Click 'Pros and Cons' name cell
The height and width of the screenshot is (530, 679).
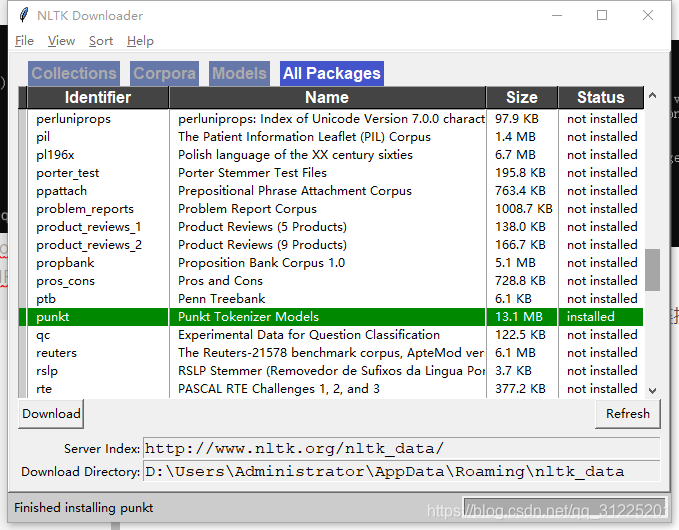(x=220, y=281)
